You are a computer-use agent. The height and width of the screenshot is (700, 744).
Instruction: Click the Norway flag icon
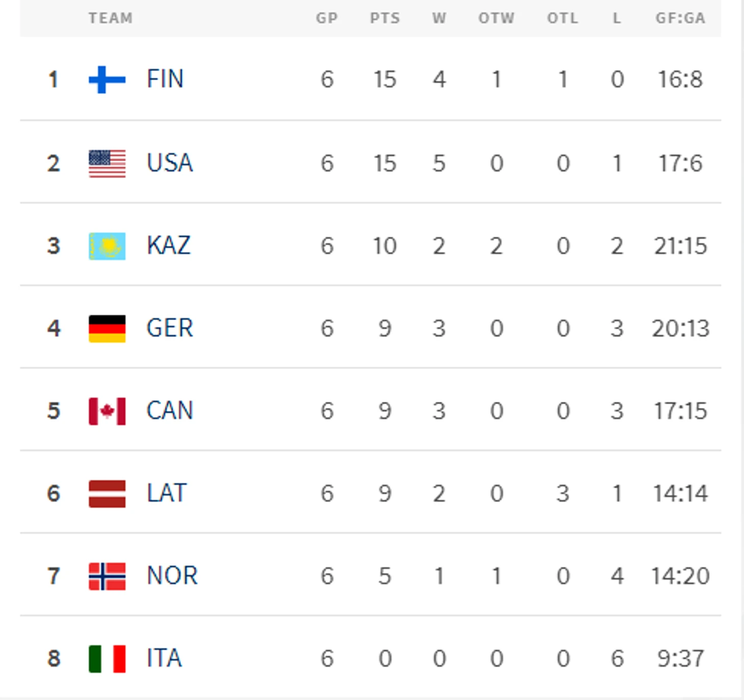(x=107, y=576)
